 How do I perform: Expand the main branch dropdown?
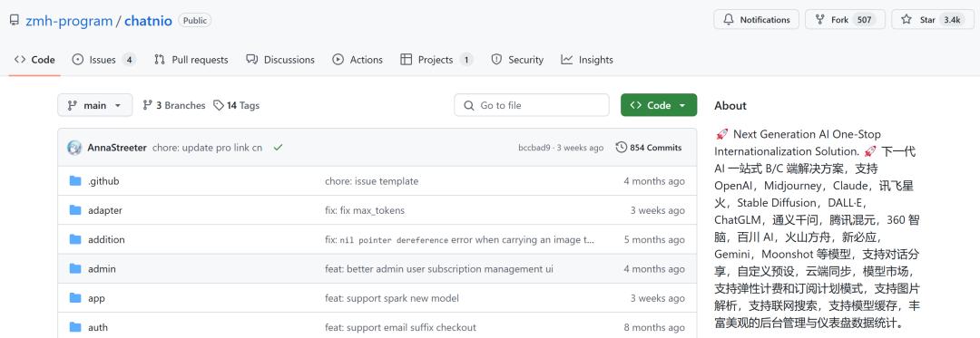(x=95, y=105)
